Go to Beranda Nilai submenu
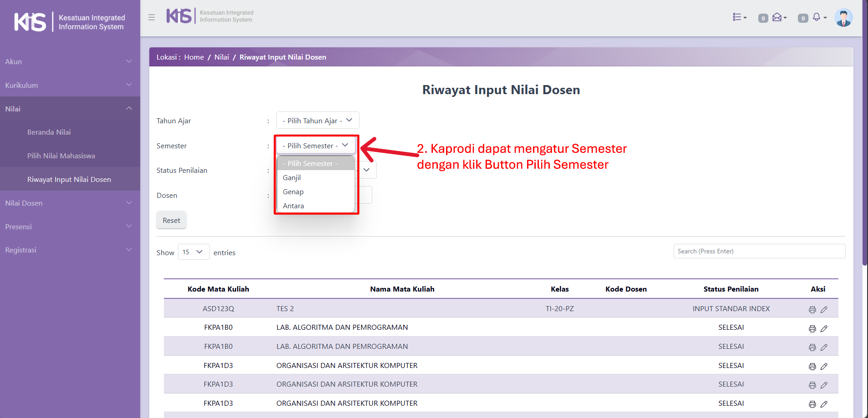The image size is (868, 418). pos(49,132)
